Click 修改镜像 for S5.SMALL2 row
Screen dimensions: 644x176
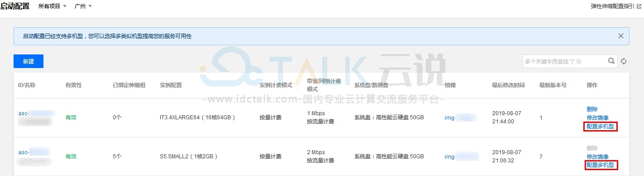[x=597, y=156]
